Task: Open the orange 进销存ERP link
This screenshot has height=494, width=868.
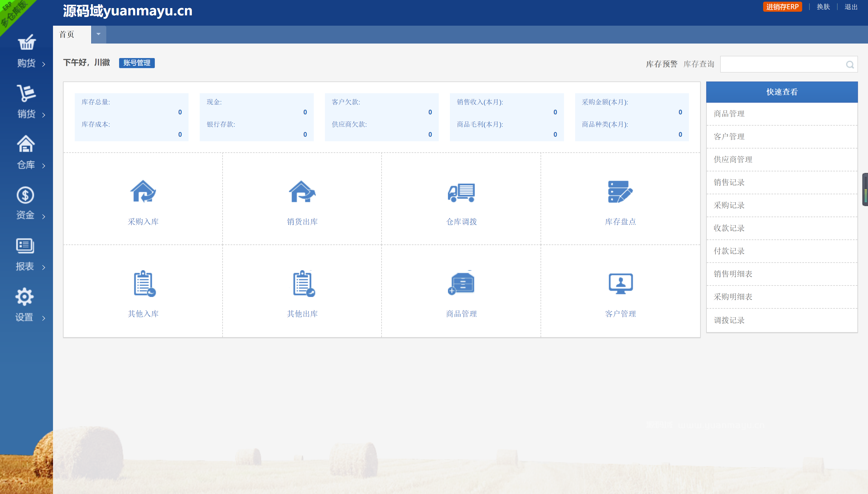Action: (783, 6)
